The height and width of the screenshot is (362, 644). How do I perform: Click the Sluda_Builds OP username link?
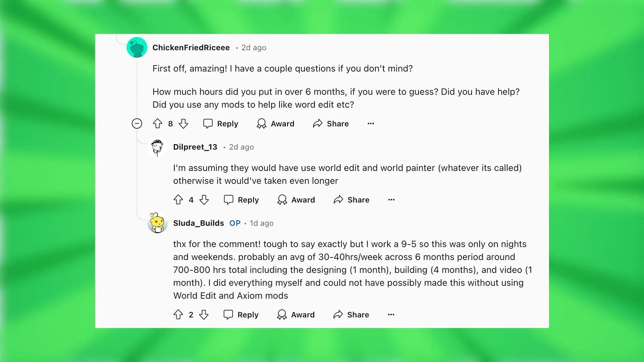click(x=198, y=223)
